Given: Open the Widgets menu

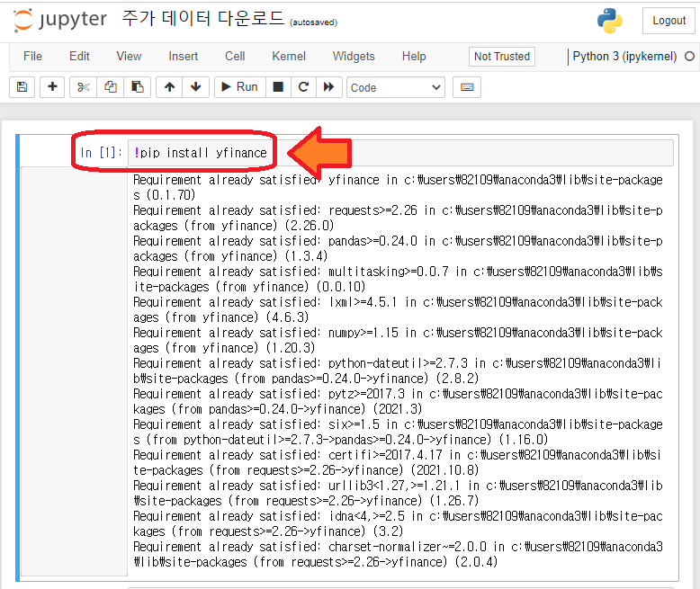Looking at the screenshot, I should 354,57.
